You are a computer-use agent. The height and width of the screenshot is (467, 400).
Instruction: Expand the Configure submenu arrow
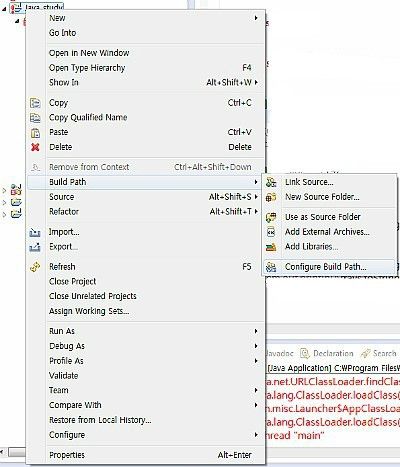tap(256, 435)
